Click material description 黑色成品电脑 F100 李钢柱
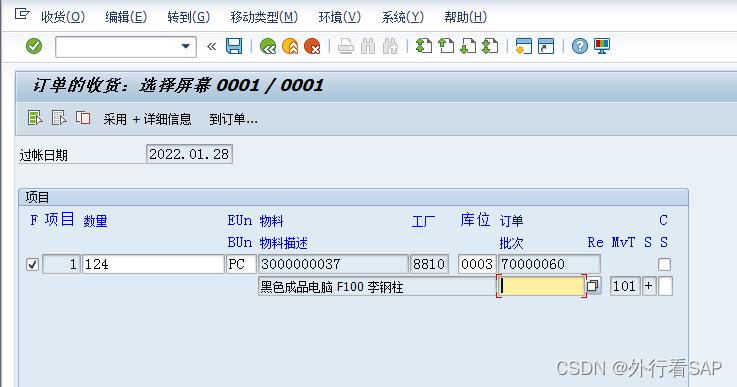This screenshot has height=387, width=737. [x=377, y=286]
